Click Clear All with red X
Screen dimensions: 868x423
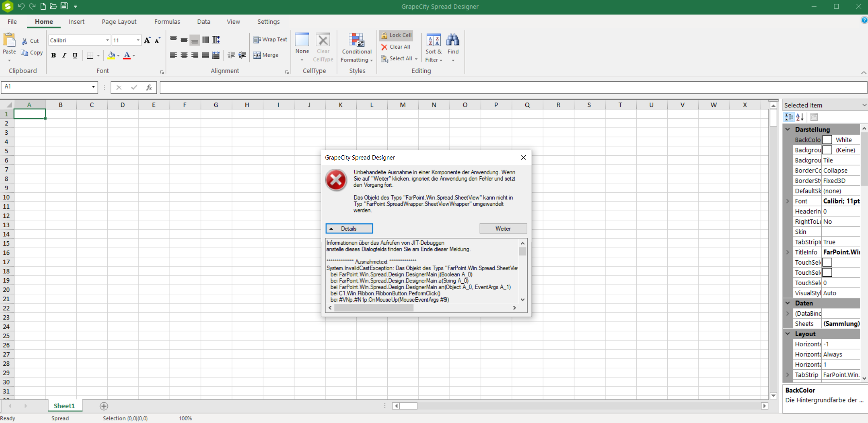pyautogui.click(x=395, y=47)
